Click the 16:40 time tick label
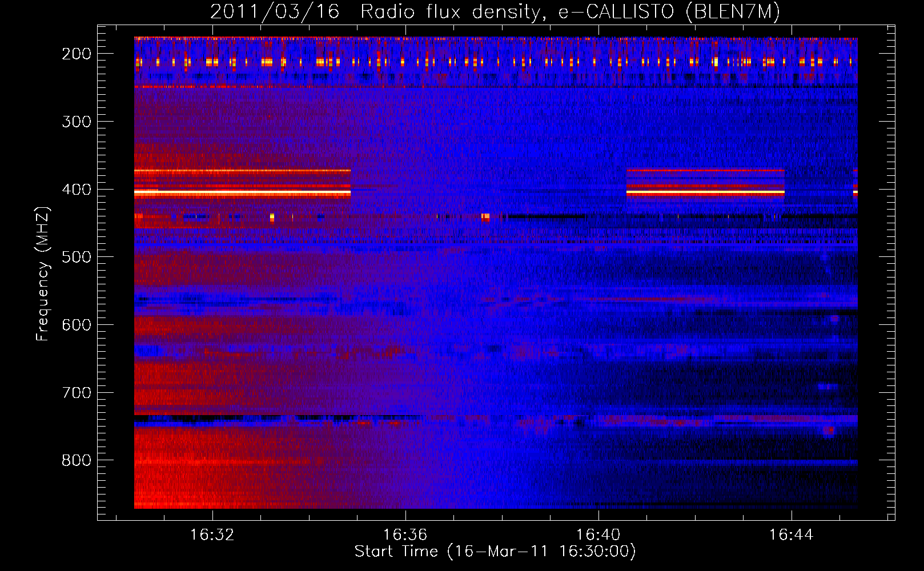924x571 pixels. [598, 535]
